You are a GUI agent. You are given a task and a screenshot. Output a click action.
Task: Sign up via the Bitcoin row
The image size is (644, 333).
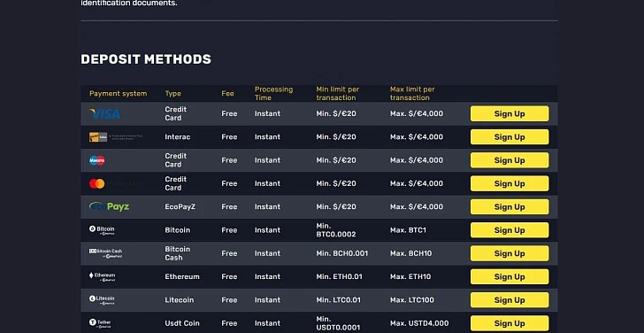point(510,230)
